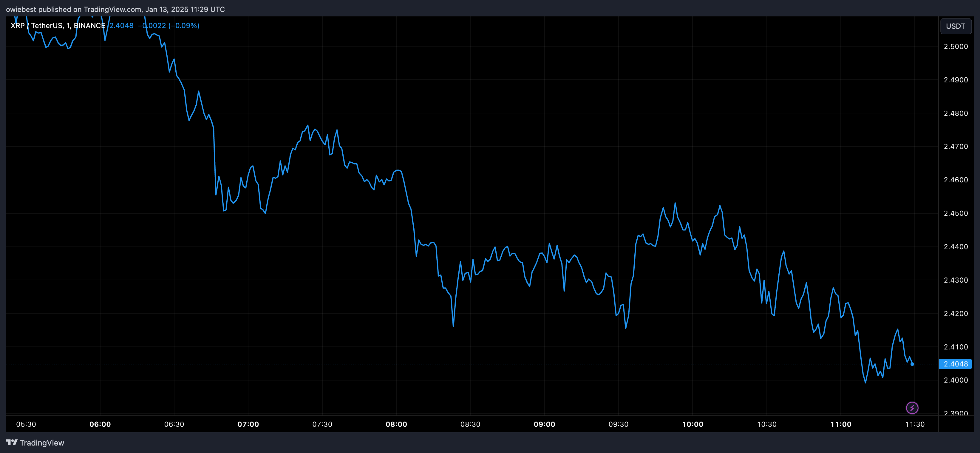Click the 2.5000 mark on the price scale
The width and height of the screenshot is (980, 453).
(x=956, y=47)
